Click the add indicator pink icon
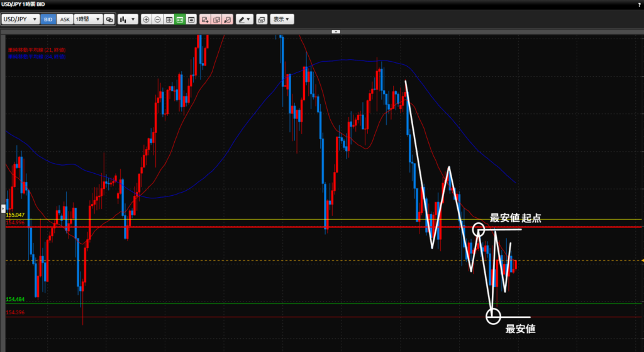The height and width of the screenshot is (352, 644). click(205, 20)
